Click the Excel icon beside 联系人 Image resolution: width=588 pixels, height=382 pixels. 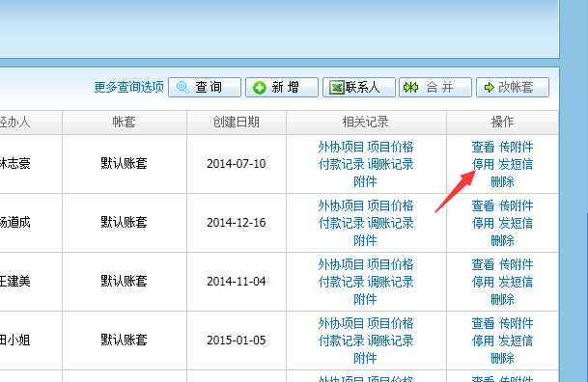[337, 88]
